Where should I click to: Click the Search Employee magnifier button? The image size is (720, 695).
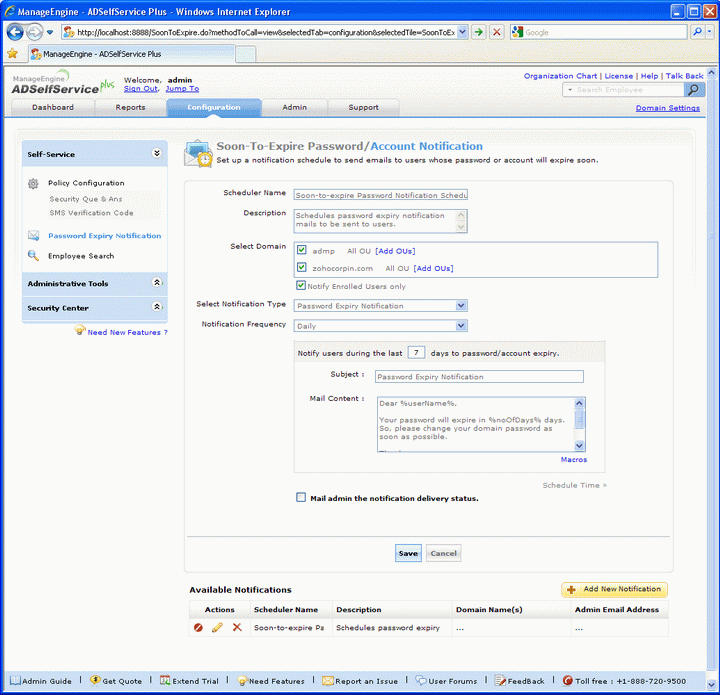tap(694, 90)
